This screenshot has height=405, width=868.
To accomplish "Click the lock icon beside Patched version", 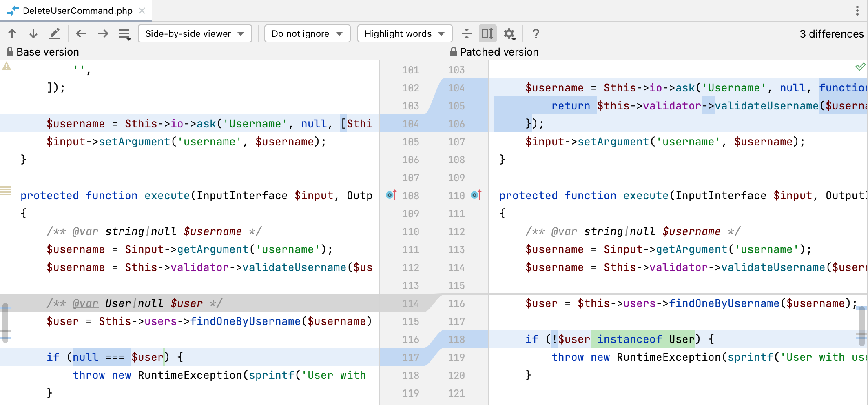I will coord(453,51).
